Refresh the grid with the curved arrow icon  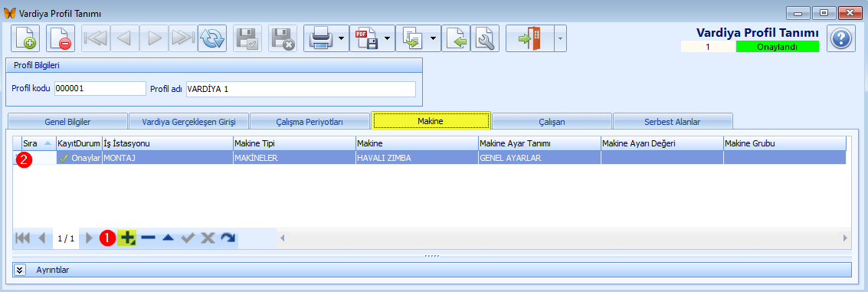[x=228, y=238]
